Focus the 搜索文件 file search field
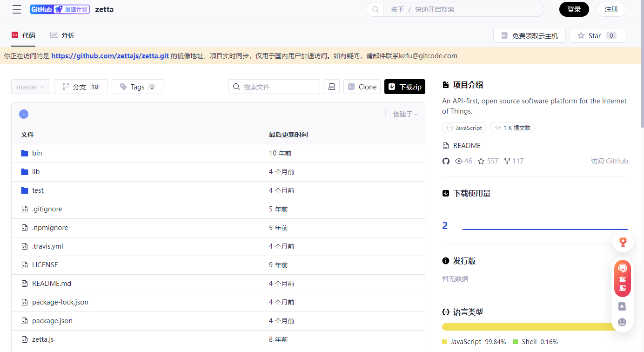 [274, 87]
